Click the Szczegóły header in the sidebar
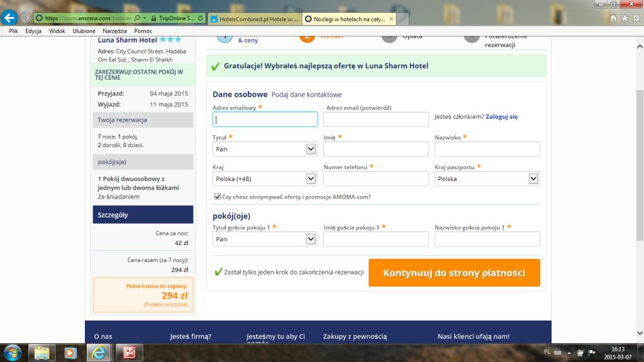644x362 pixels. (x=143, y=215)
